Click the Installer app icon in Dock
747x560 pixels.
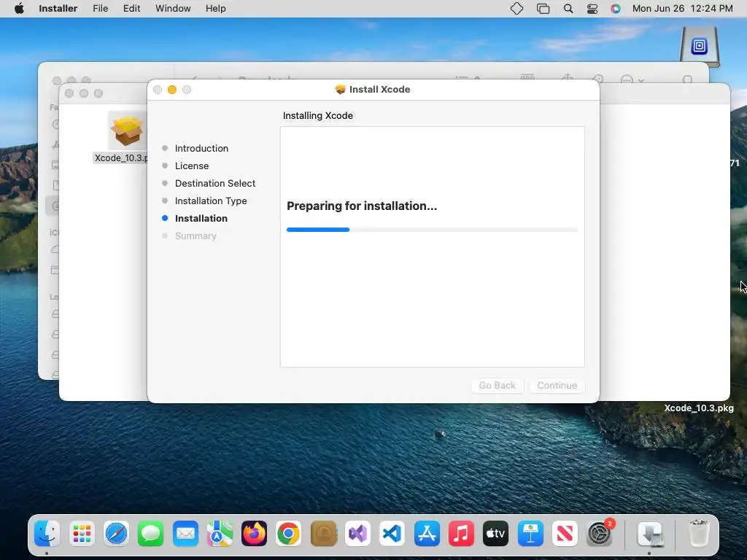point(650,533)
